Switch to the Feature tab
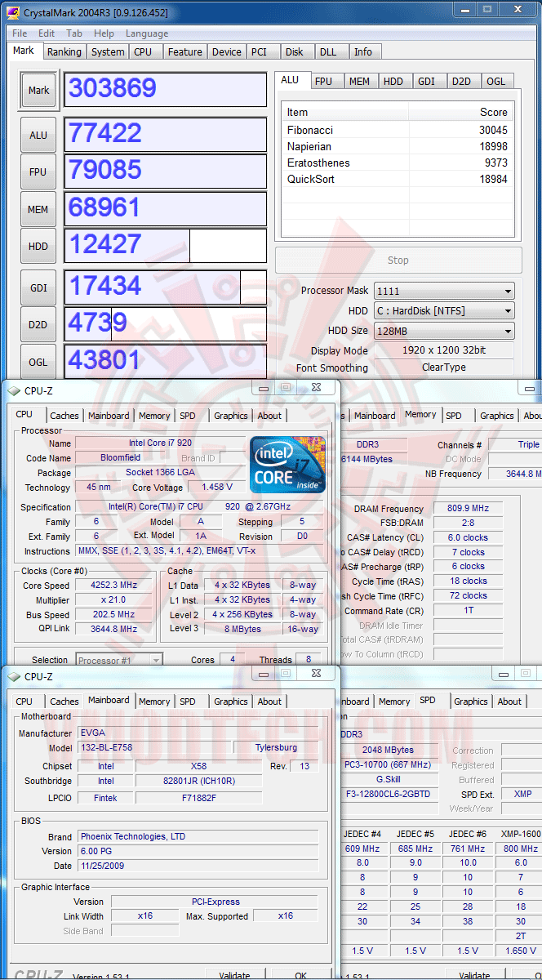The image size is (542, 980). coord(185,51)
